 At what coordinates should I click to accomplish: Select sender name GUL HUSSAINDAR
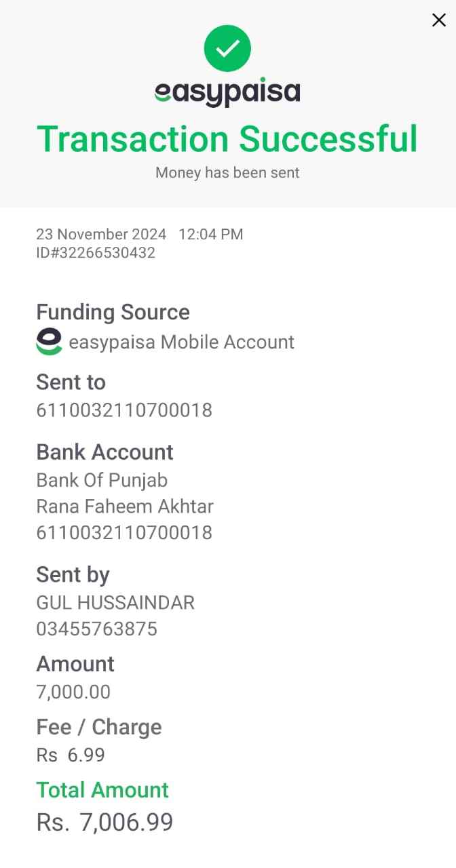click(x=115, y=603)
